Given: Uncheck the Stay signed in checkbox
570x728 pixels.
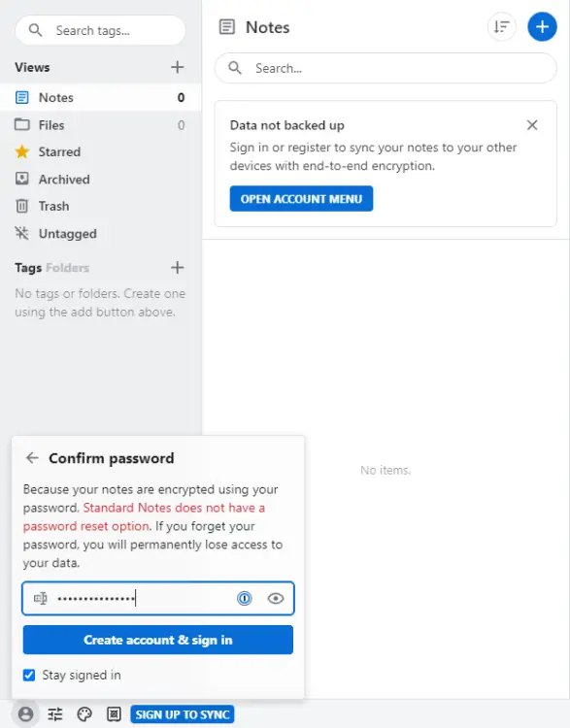Looking at the screenshot, I should [x=29, y=675].
